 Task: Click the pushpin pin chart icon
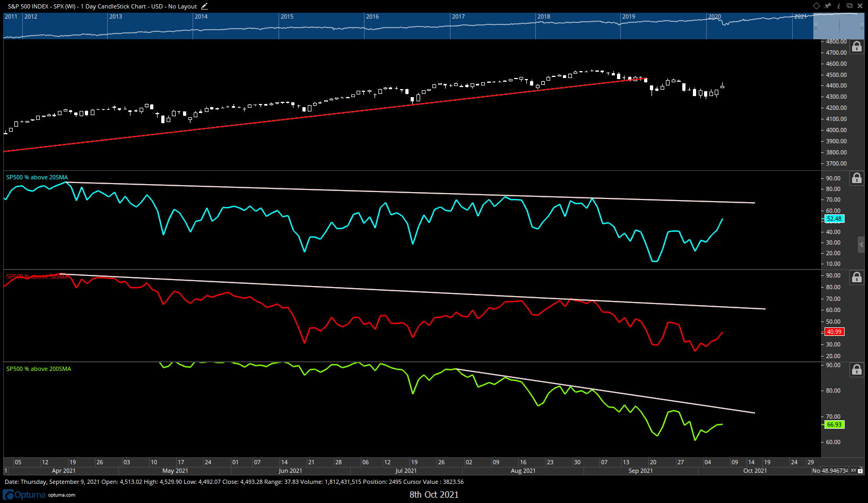pyautogui.click(x=828, y=6)
